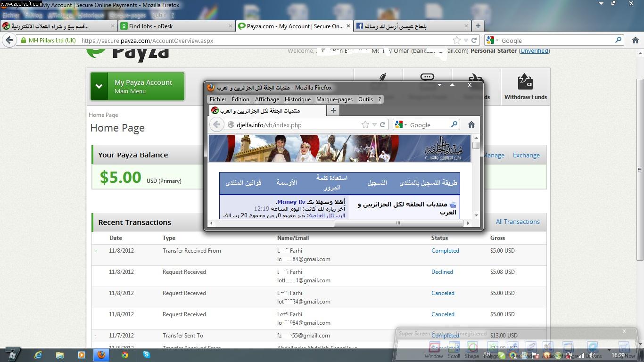The image size is (644, 362).
Task: Open All Transactions link
Action: click(x=518, y=222)
